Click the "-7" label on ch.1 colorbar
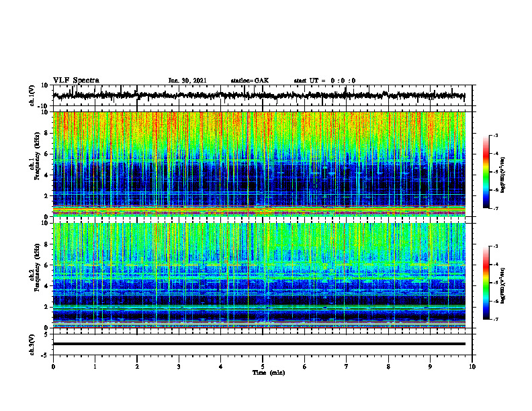 click(x=496, y=208)
